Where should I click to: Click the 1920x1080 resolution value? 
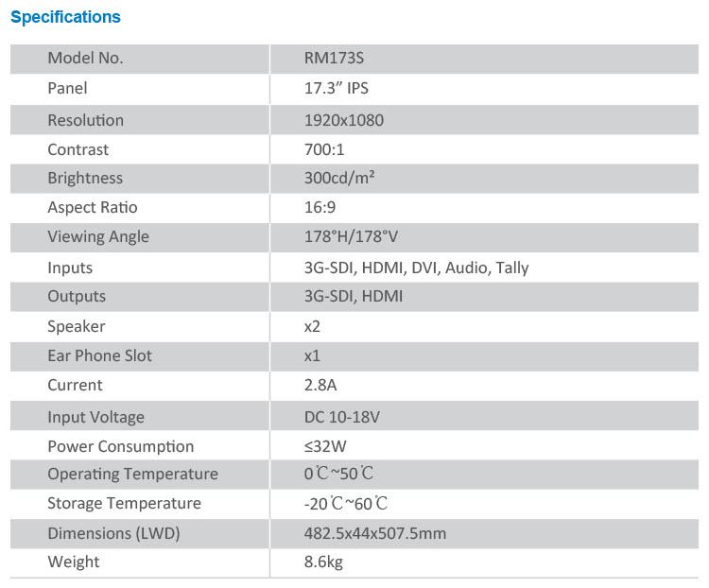pos(344,120)
